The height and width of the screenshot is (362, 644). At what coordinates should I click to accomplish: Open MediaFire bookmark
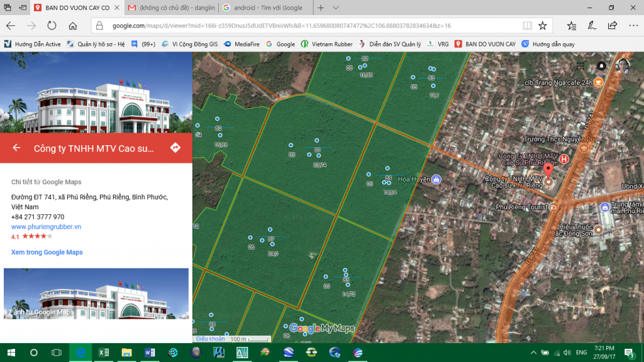point(241,45)
